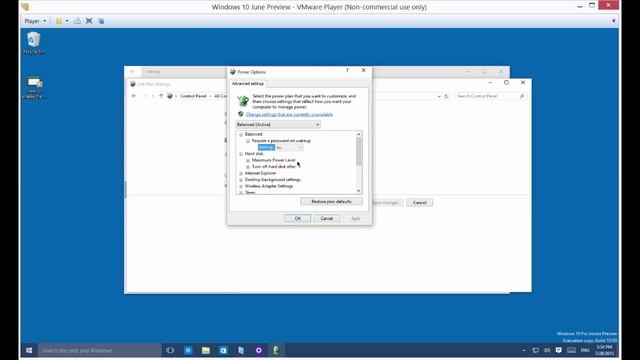Image resolution: width=640 pixels, height=360 pixels.
Task: Click the Power Options taskbar icon
Action: point(276,350)
